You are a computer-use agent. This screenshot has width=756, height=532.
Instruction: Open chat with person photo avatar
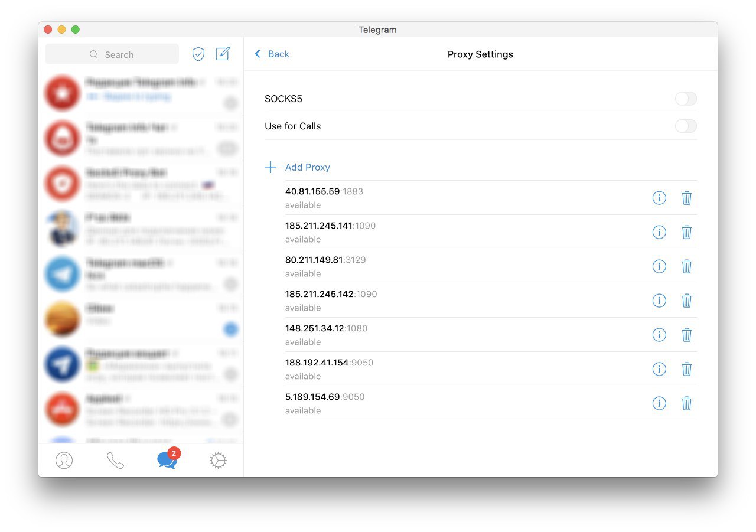[141, 229]
